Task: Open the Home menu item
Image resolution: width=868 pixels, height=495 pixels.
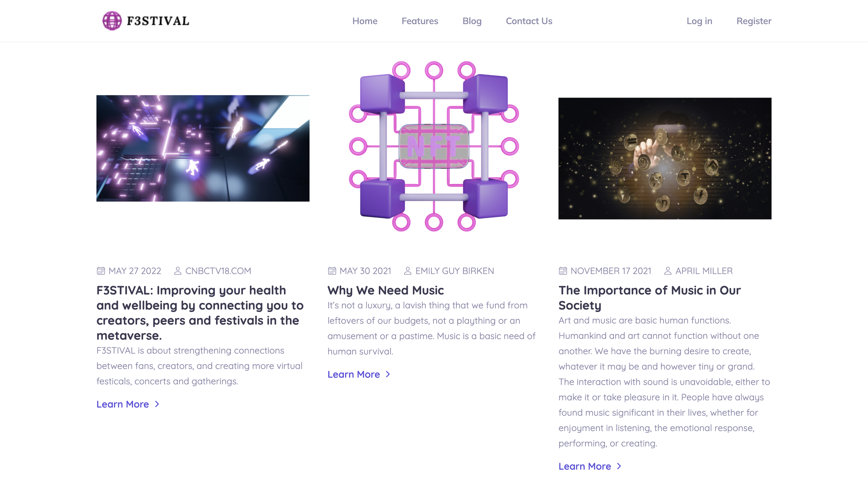Action: click(x=365, y=21)
